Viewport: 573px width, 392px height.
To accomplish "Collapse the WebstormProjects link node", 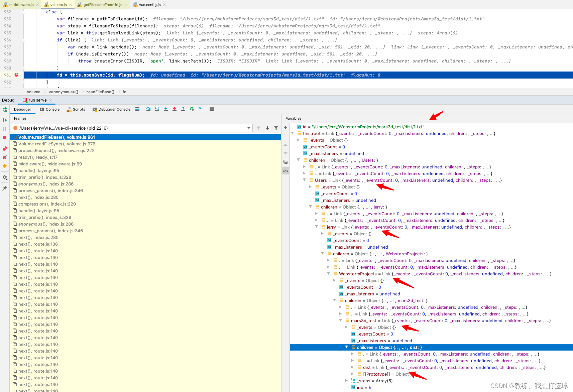I will click(x=329, y=274).
